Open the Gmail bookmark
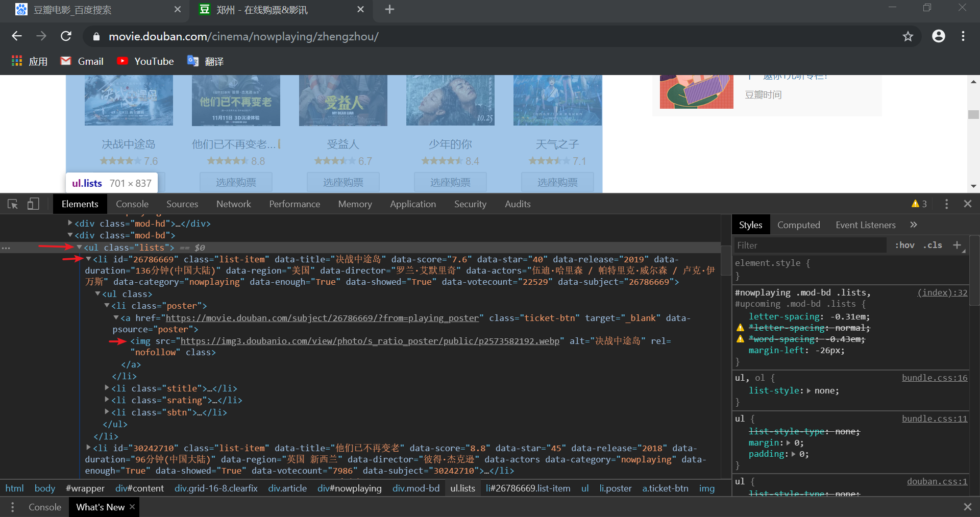The height and width of the screenshot is (517, 980). pos(82,61)
